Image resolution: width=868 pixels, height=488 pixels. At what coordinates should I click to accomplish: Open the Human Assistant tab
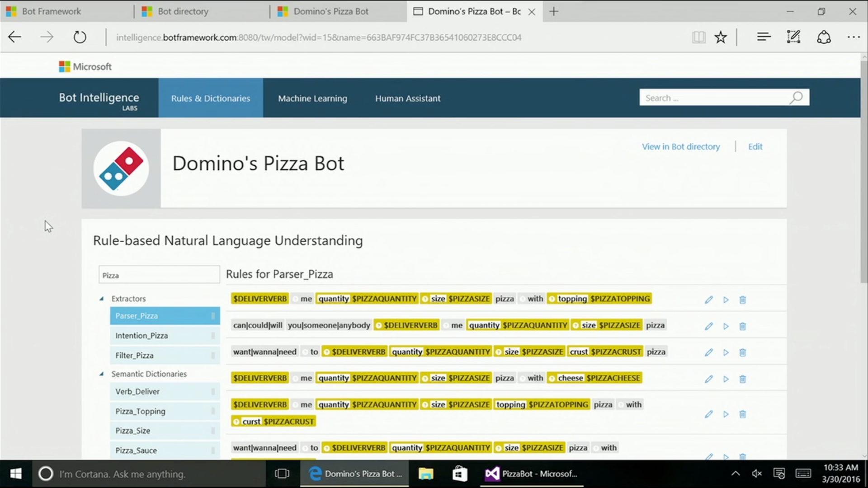(407, 98)
